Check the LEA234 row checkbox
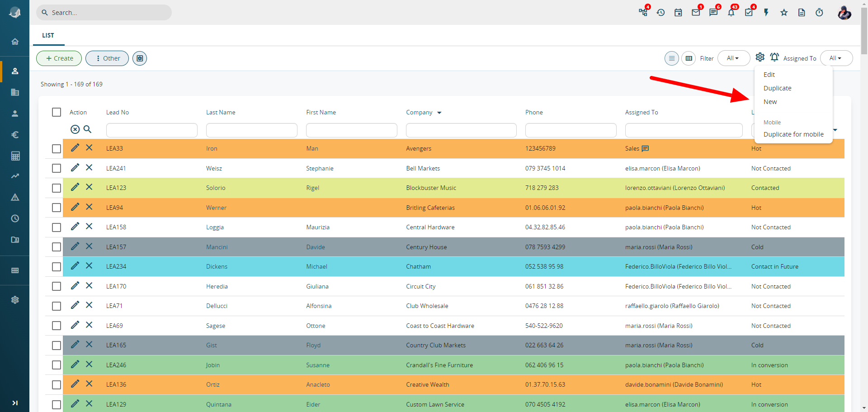868x412 pixels. (57, 267)
